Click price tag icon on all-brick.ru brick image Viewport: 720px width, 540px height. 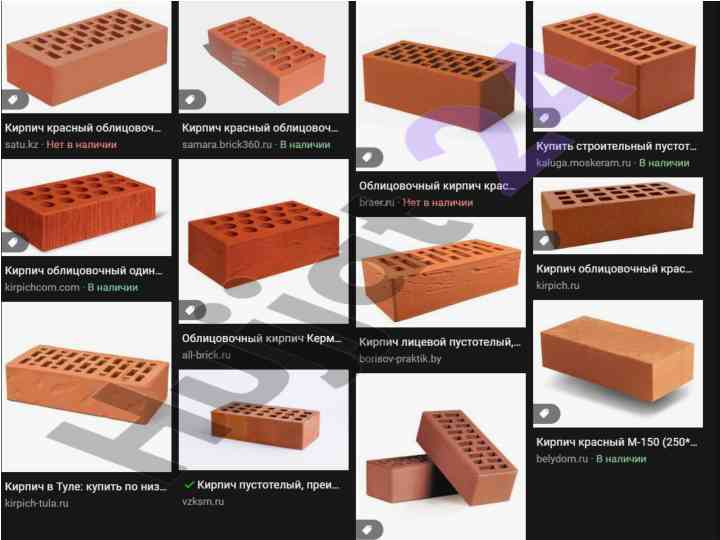click(x=191, y=311)
